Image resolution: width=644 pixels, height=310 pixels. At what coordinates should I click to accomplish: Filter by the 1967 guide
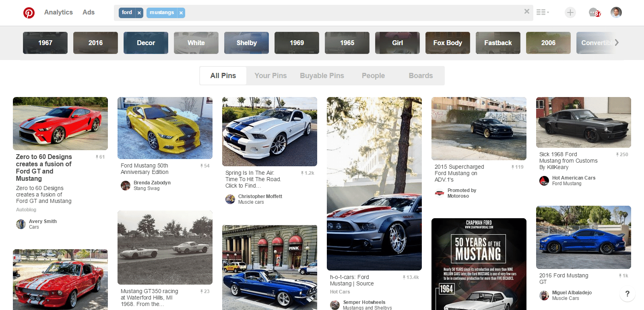pos(45,43)
